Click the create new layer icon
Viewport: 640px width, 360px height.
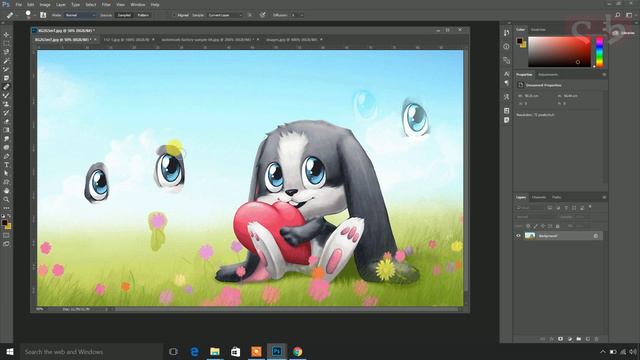coord(588,339)
